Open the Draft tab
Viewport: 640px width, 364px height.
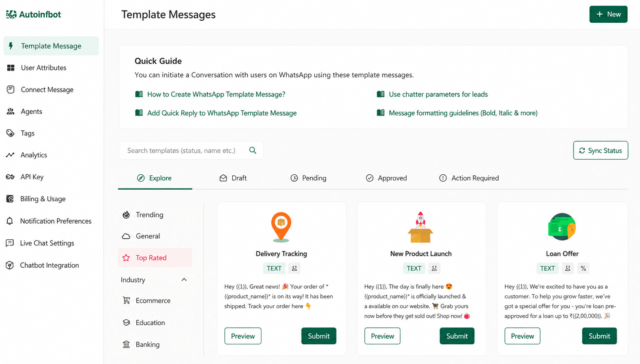[x=233, y=178]
